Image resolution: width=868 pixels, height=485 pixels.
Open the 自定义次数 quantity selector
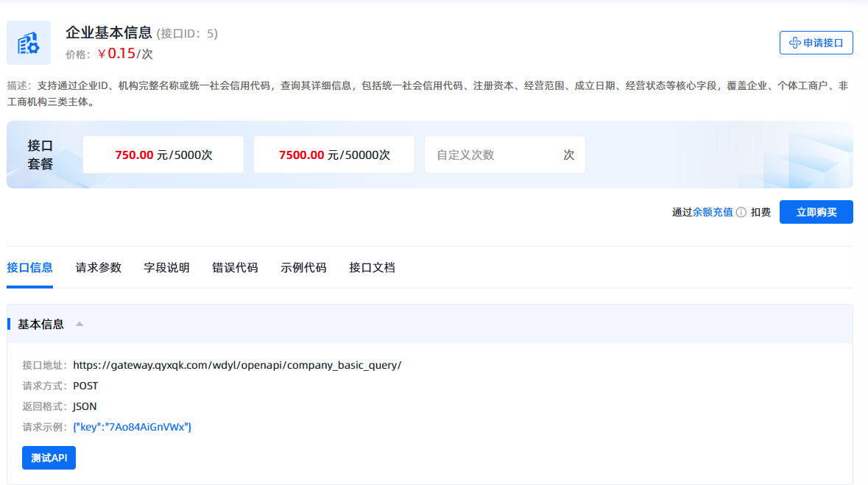coord(504,154)
